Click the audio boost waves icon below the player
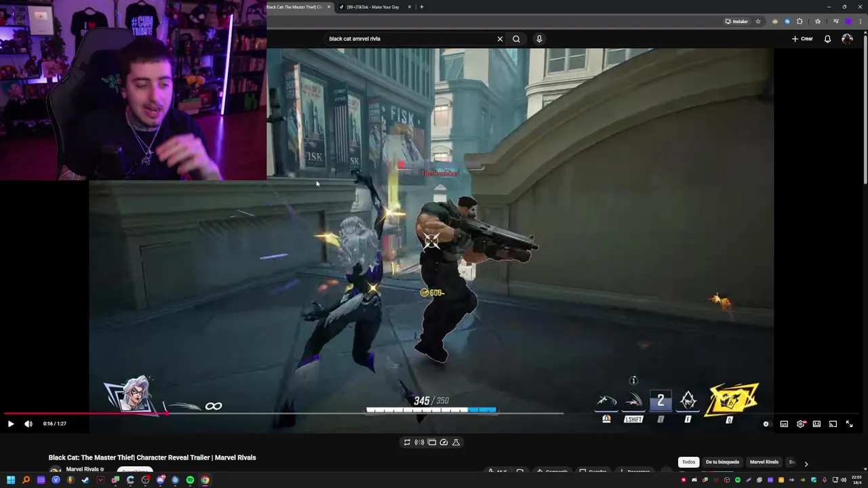Screen dimensions: 868x488 coord(419,442)
